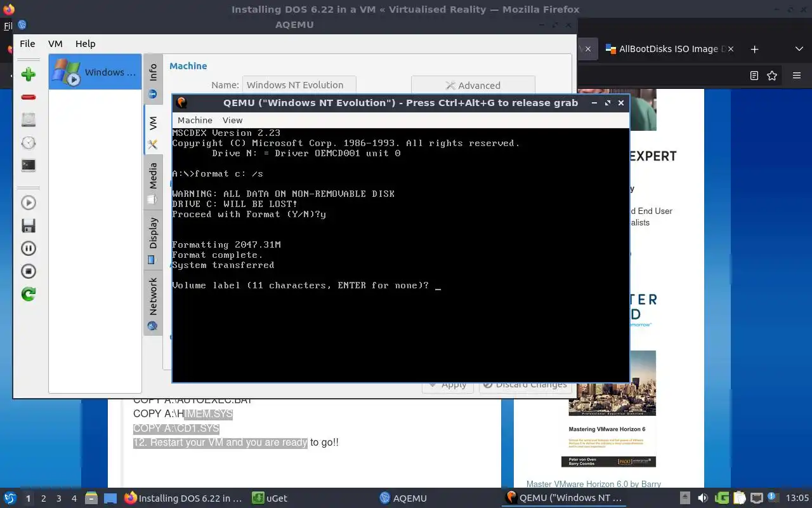Click the Advanced button in AQEMU
The height and width of the screenshot is (508, 812).
click(473, 85)
